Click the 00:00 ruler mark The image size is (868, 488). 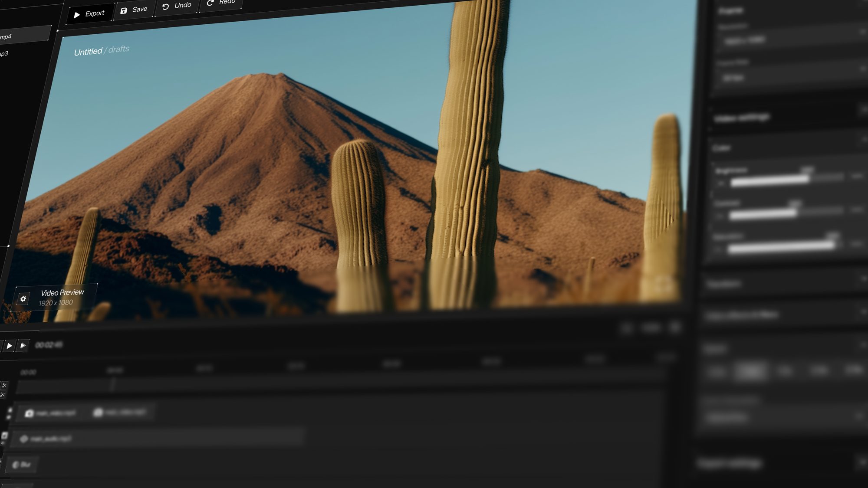[28, 372]
